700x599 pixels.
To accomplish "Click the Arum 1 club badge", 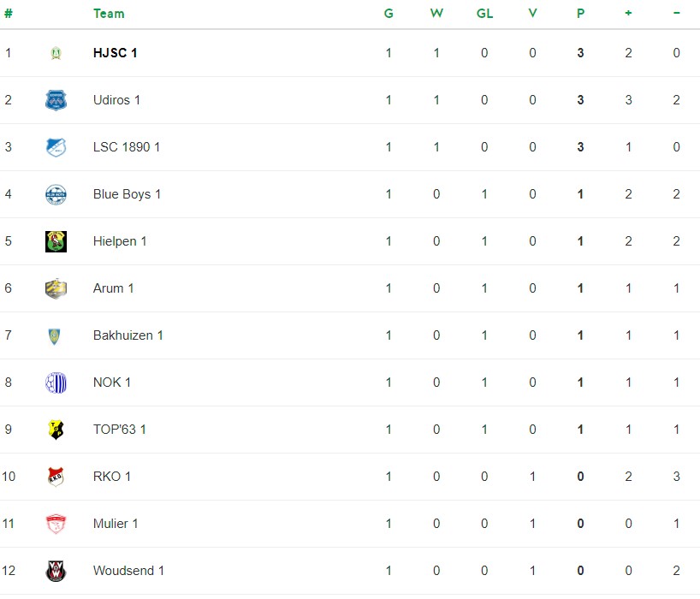I will click(56, 288).
